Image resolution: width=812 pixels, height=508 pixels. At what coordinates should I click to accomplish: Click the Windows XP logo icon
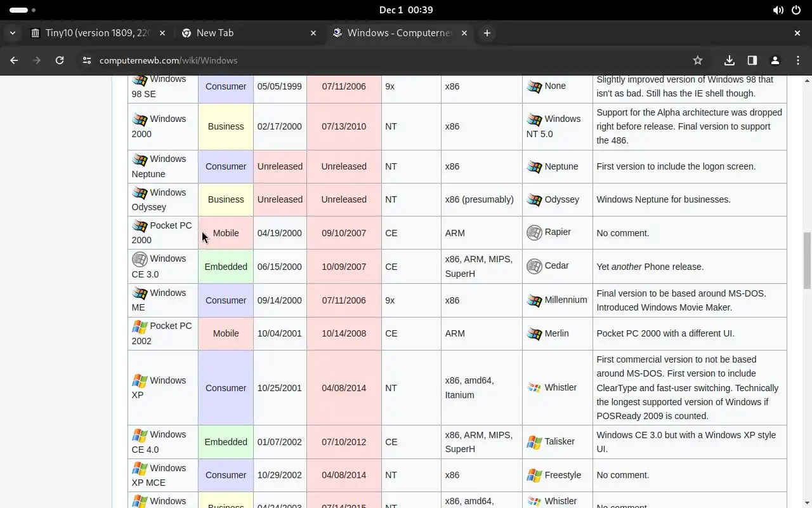(x=140, y=381)
